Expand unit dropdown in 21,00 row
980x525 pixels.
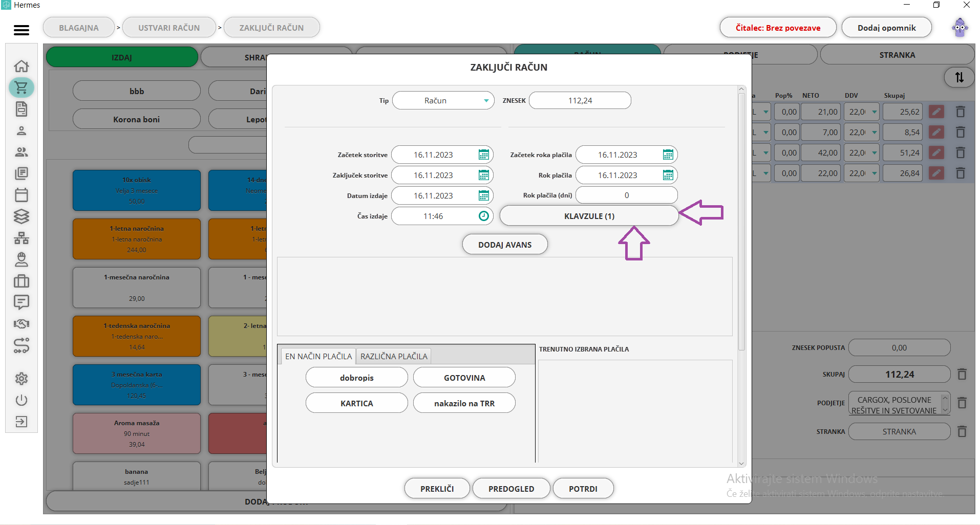tap(766, 112)
